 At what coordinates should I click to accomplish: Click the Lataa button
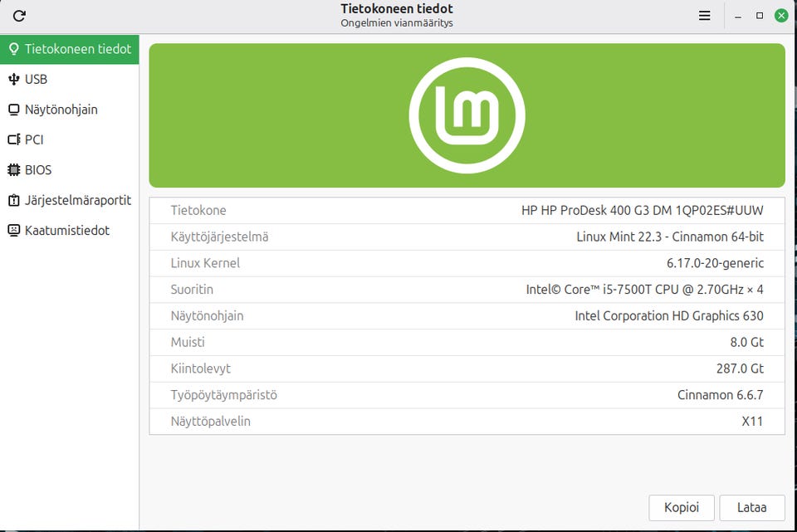[x=752, y=507]
